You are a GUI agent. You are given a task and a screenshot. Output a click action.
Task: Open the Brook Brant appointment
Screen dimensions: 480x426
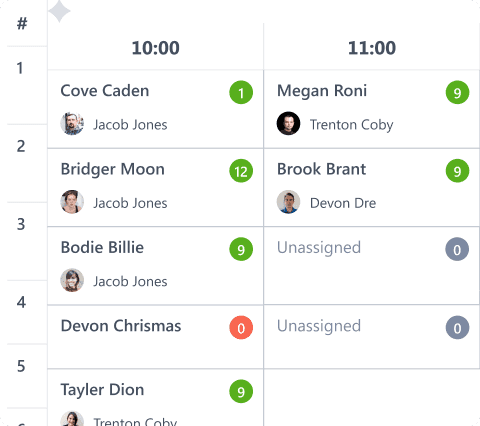pyautogui.click(x=372, y=188)
